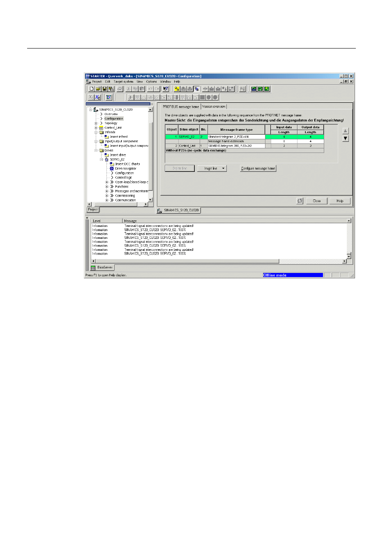Click the Redo arrow icon

click(x=157, y=89)
